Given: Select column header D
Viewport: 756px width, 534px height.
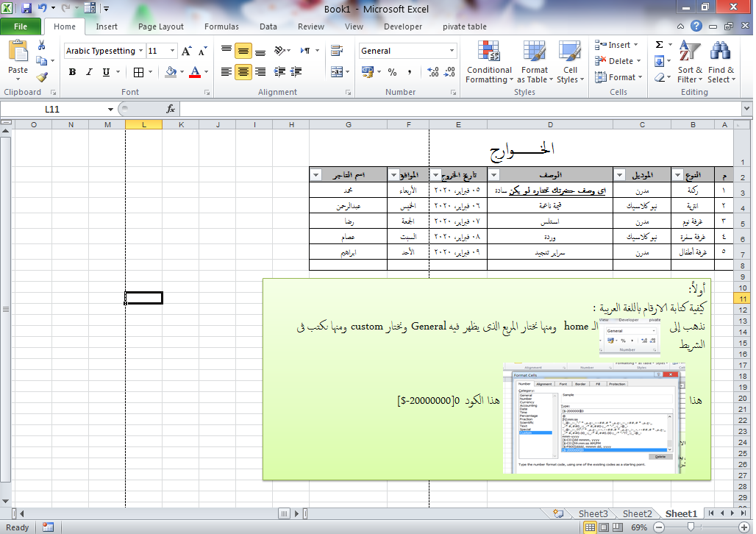Looking at the screenshot, I should [550, 124].
